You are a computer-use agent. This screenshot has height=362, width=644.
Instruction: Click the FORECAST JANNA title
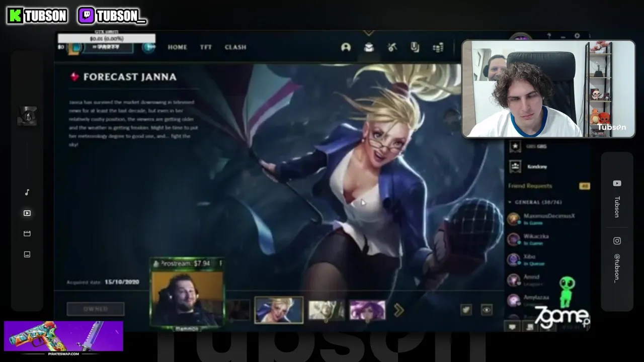[x=130, y=77]
